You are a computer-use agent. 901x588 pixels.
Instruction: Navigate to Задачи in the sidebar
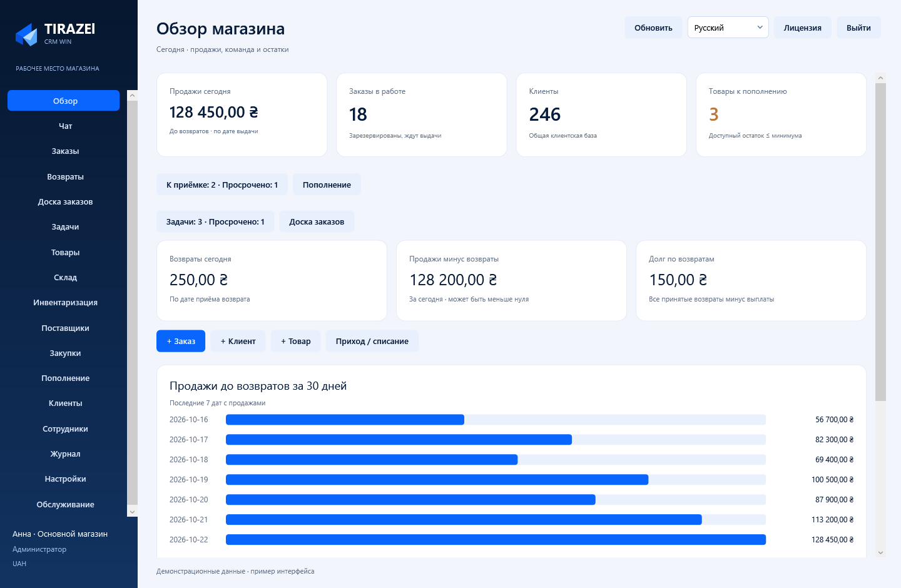pyautogui.click(x=64, y=226)
